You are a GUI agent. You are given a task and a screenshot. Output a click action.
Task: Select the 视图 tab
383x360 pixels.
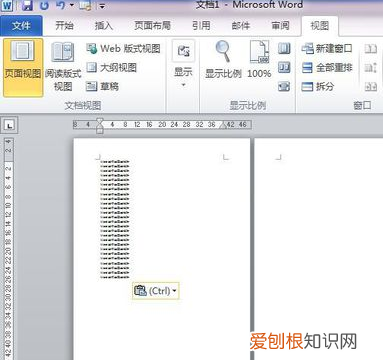point(320,26)
